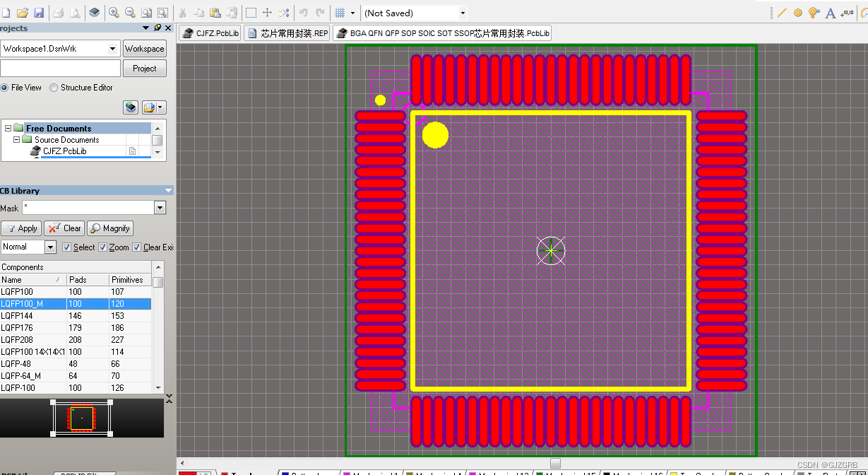Switch to the CJFZ.PcbLib document tab
868x475 pixels.
209,32
